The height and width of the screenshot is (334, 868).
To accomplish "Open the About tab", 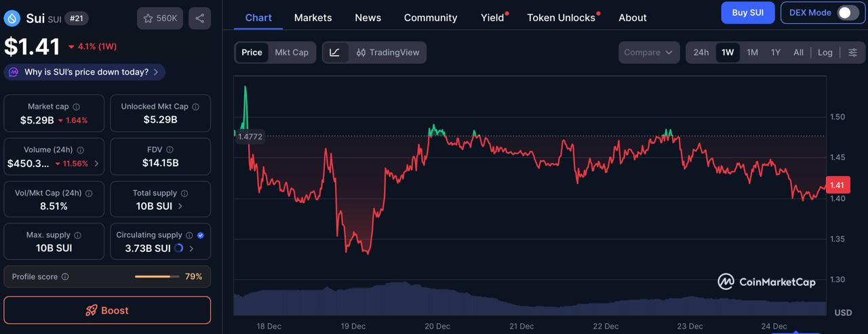I will (x=633, y=18).
